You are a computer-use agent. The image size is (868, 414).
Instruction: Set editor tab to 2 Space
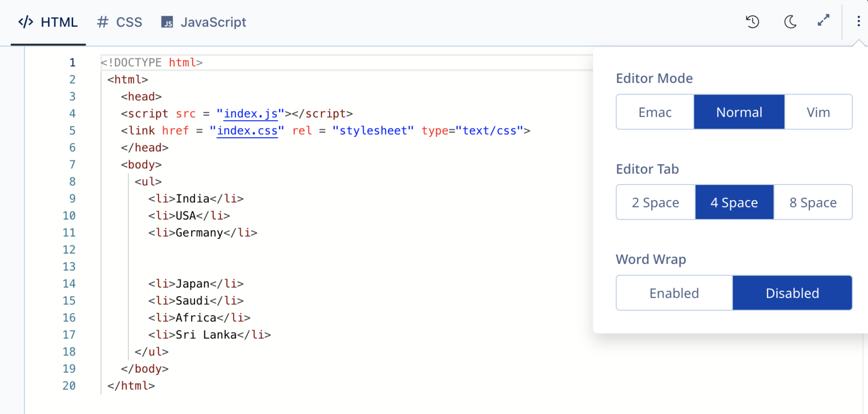click(x=655, y=202)
